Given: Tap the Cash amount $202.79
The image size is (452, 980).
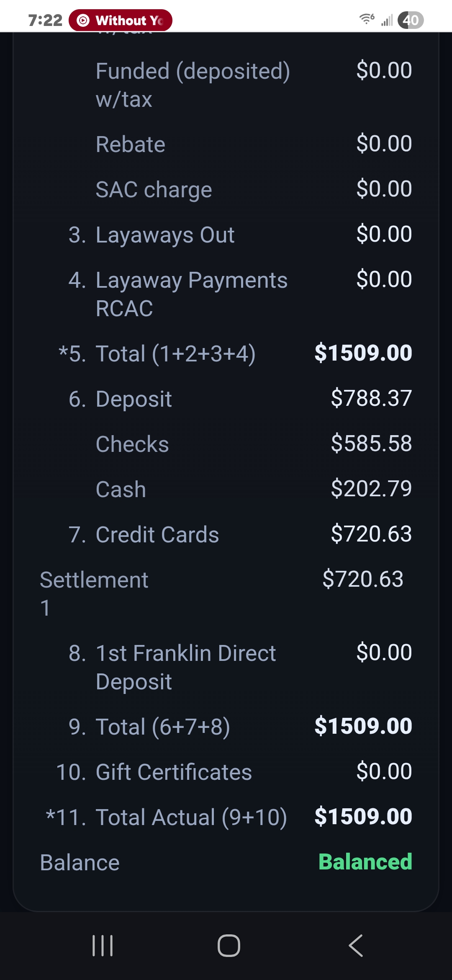Looking at the screenshot, I should click(x=371, y=489).
